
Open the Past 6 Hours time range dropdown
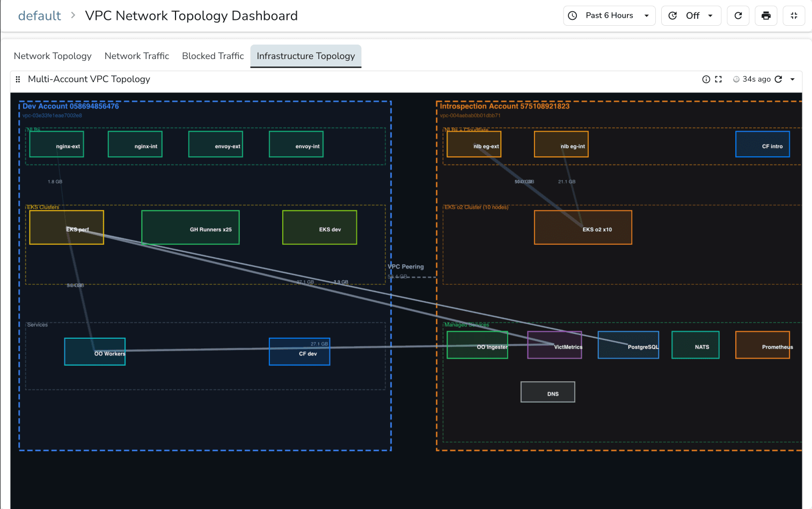coord(609,16)
